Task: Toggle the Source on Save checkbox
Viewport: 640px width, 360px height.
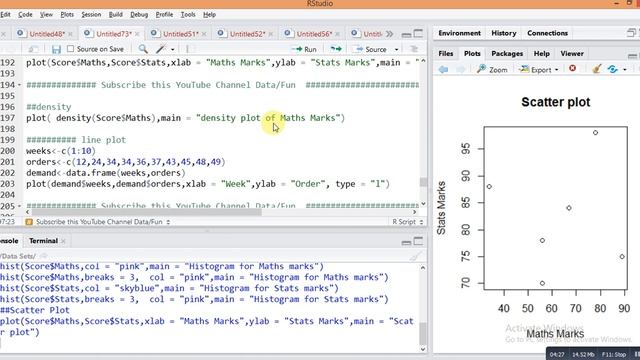Action: point(71,49)
